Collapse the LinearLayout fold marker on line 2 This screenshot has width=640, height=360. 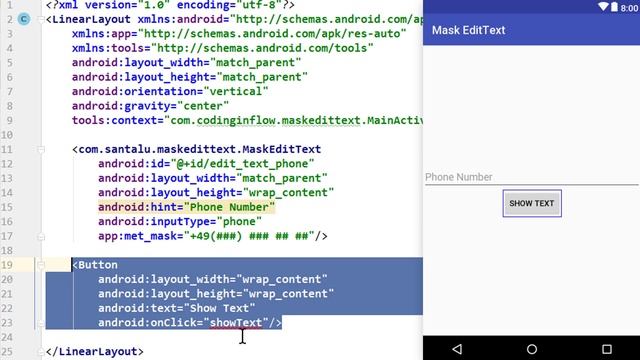tap(41, 19)
